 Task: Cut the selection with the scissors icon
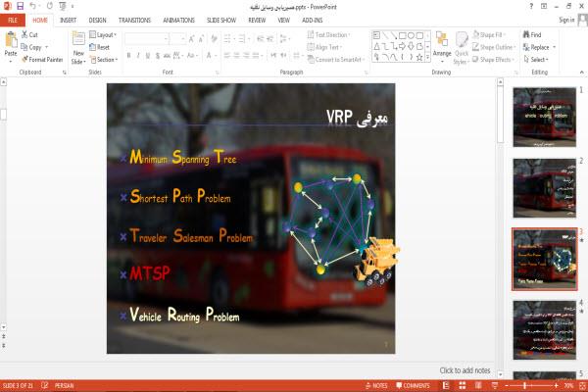pyautogui.click(x=24, y=34)
